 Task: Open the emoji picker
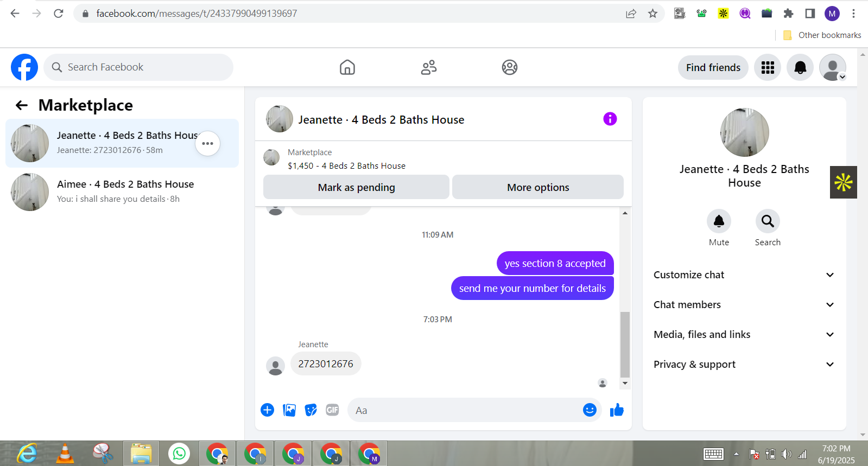pyautogui.click(x=590, y=410)
